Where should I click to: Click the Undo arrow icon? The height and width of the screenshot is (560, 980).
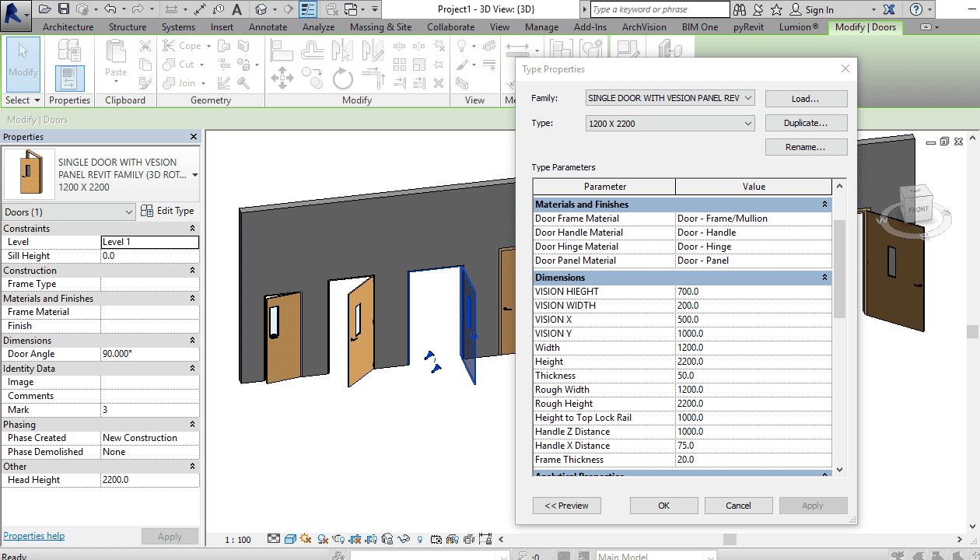click(x=110, y=9)
